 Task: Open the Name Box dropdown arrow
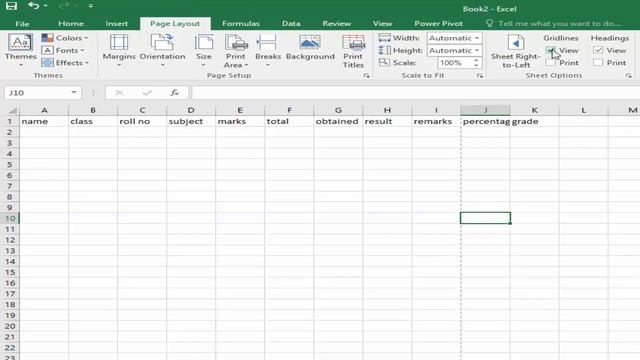tap(74, 93)
